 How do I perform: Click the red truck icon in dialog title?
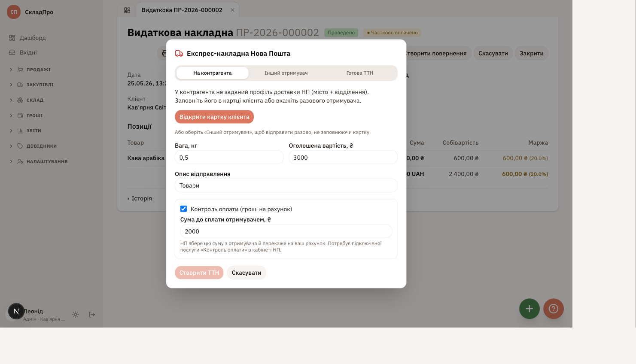click(179, 54)
